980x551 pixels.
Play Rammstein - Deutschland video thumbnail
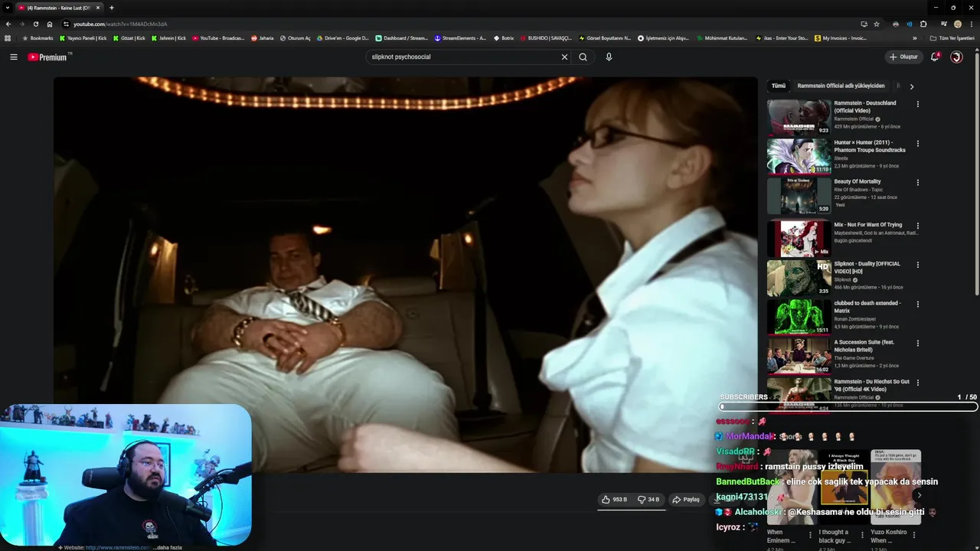click(799, 117)
